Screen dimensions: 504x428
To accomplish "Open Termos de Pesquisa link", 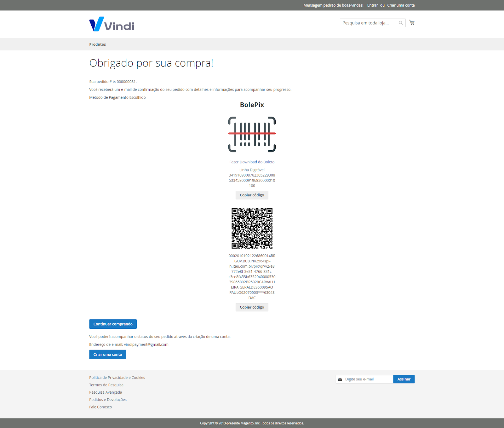I will (x=106, y=385).
